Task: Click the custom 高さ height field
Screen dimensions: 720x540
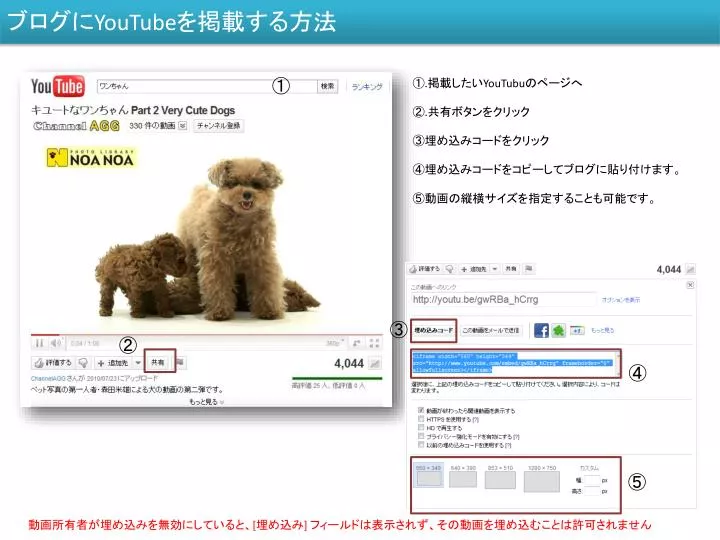Action: pos(591,491)
